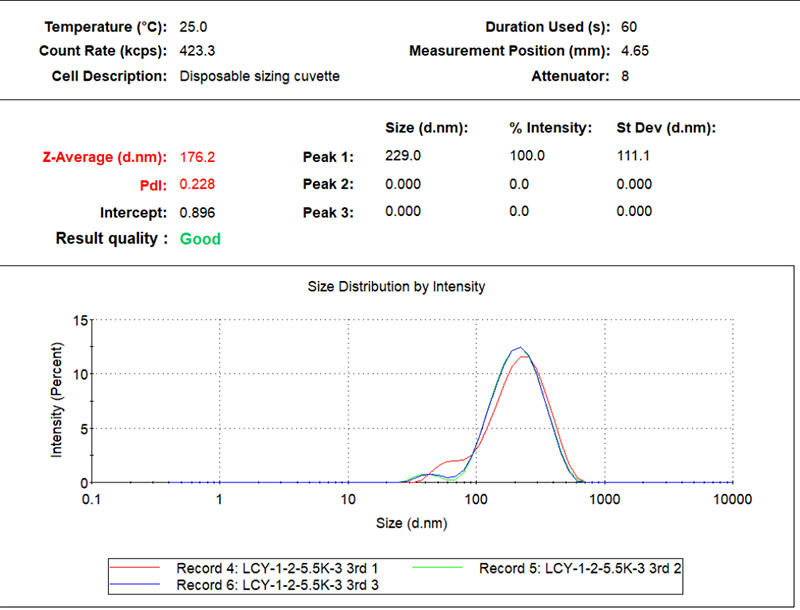Click the 'Size Distribution by Intensity' chart title

(x=399, y=287)
